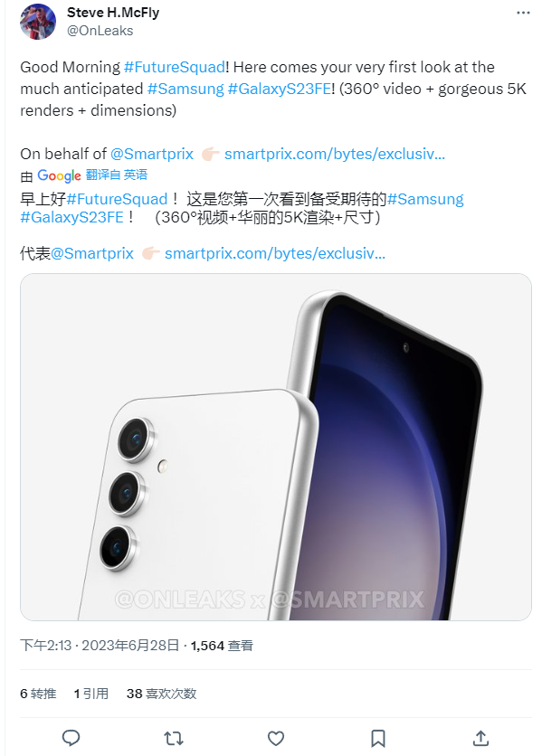
Task: Open the smartprix.com link in original tweet
Action: coord(335,154)
